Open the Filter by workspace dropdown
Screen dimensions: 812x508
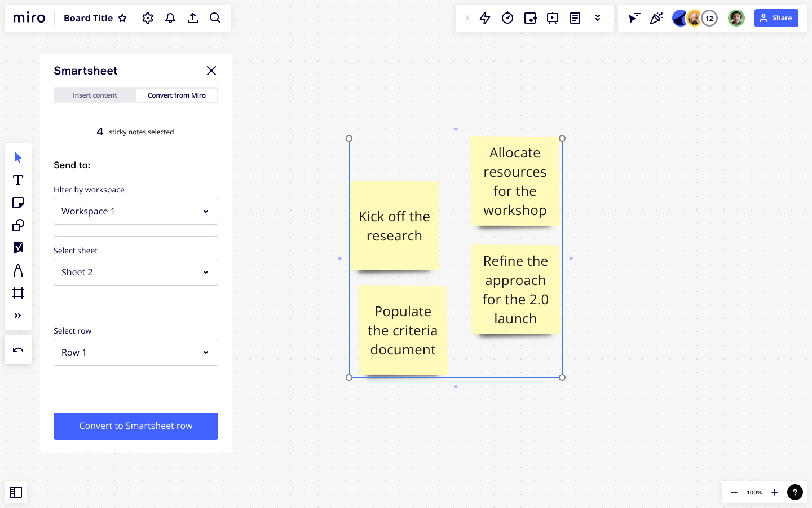pyautogui.click(x=136, y=211)
